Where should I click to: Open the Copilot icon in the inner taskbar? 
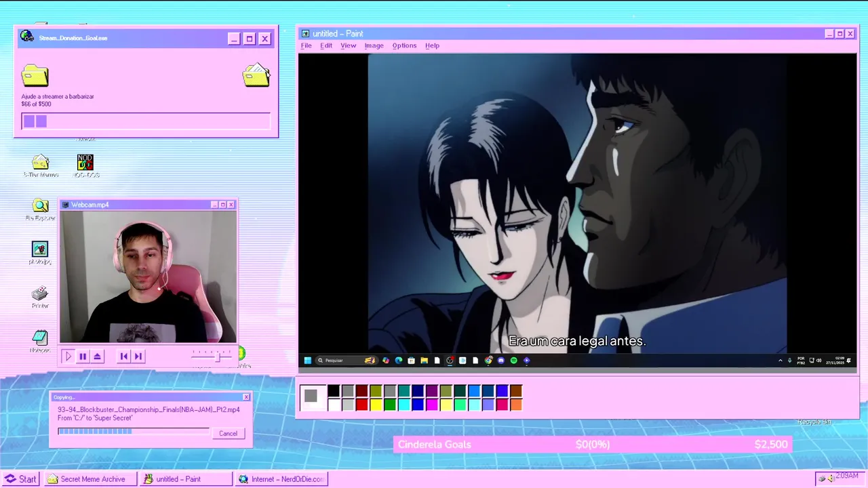(386, 361)
